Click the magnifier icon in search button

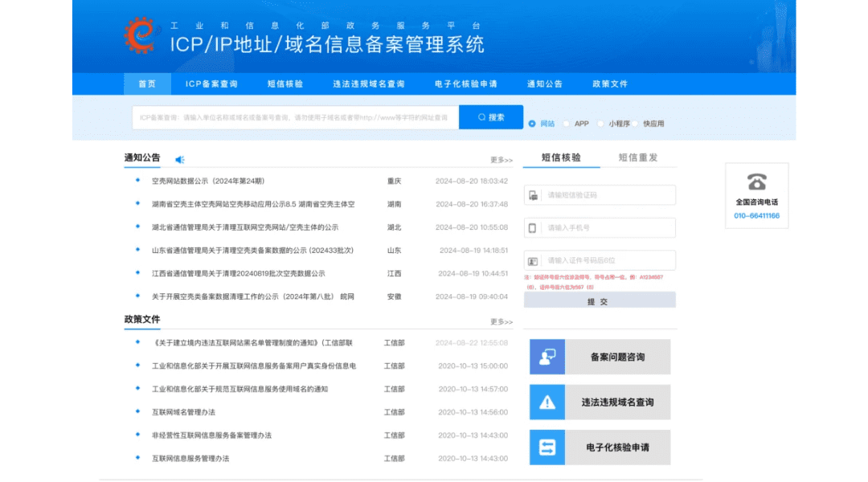pos(481,117)
